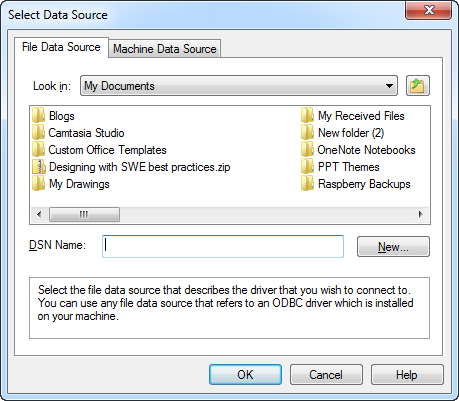Click the up one level folder icon
Viewport: 459px width, 401px height.
(x=418, y=86)
